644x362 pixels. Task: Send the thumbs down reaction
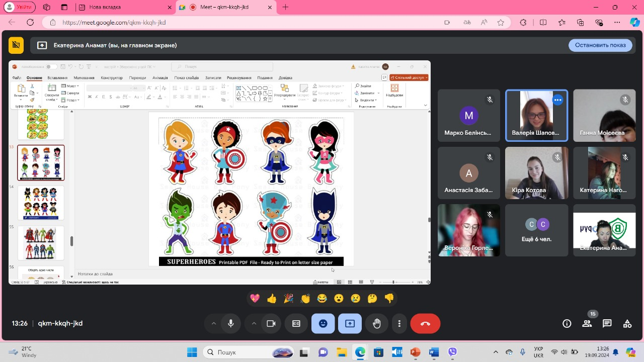tap(389, 298)
